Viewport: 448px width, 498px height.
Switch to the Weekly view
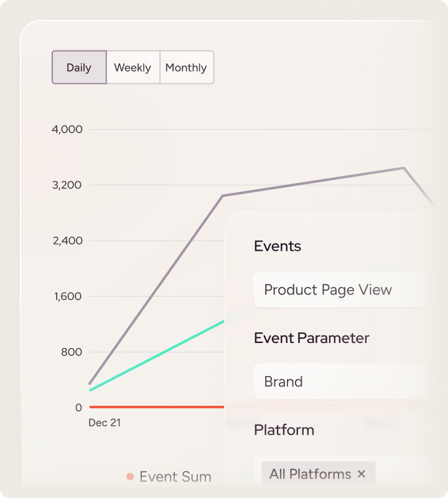click(133, 67)
